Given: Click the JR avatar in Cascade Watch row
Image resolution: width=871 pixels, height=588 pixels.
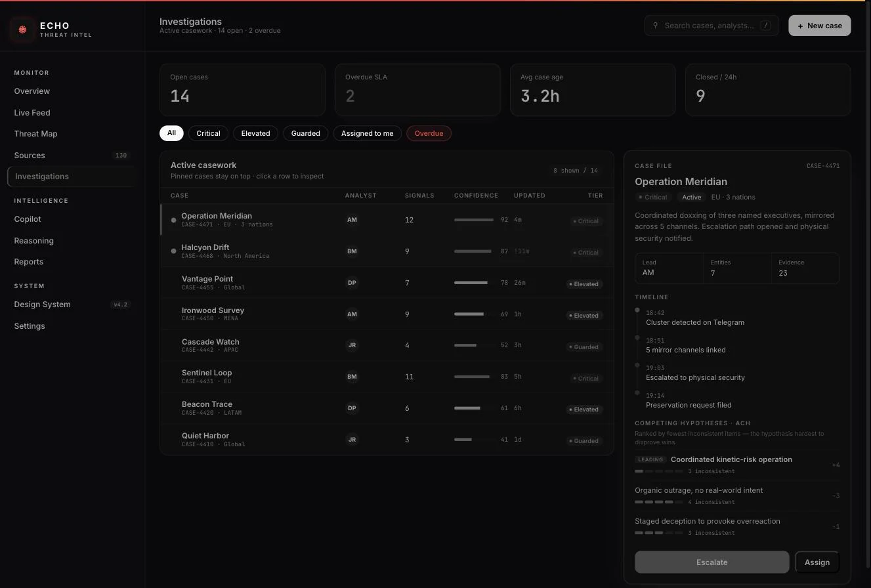Looking at the screenshot, I should tap(352, 345).
